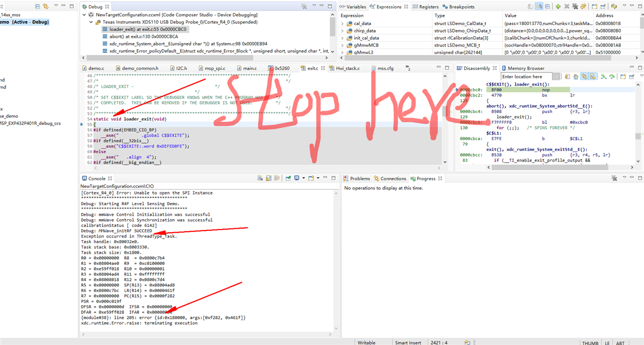Click pin to debug context icon

603,6
